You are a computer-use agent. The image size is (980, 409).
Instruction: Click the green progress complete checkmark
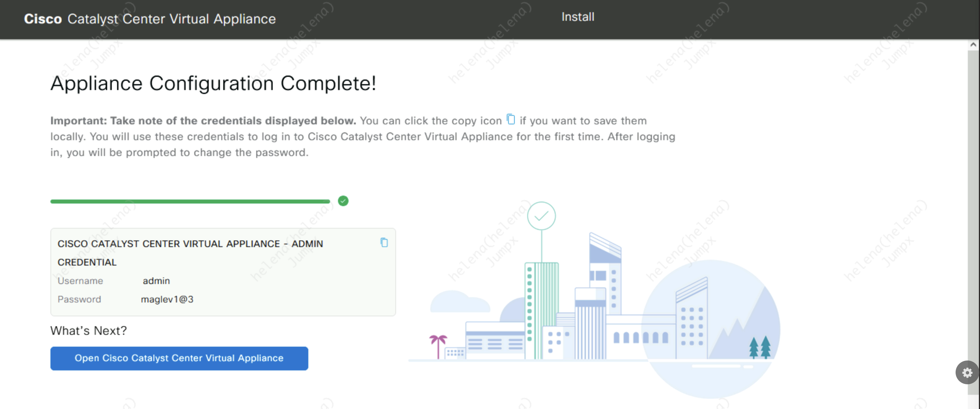[x=343, y=201]
